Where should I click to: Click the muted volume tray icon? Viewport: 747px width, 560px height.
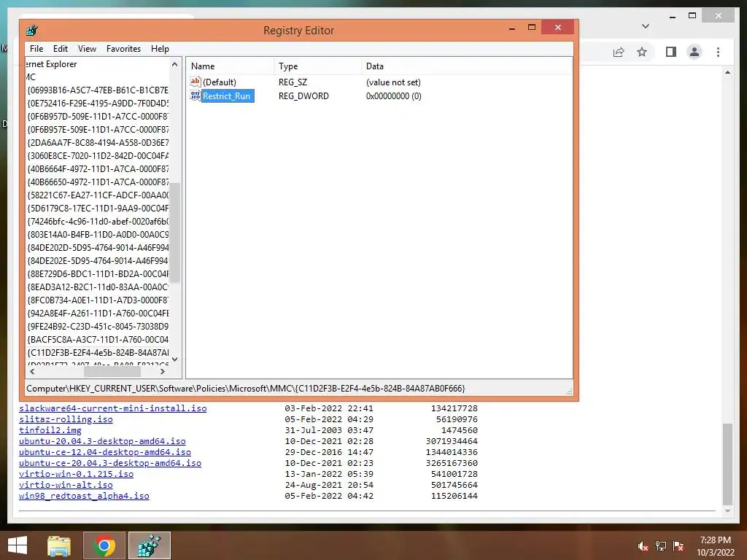pyautogui.click(x=643, y=546)
